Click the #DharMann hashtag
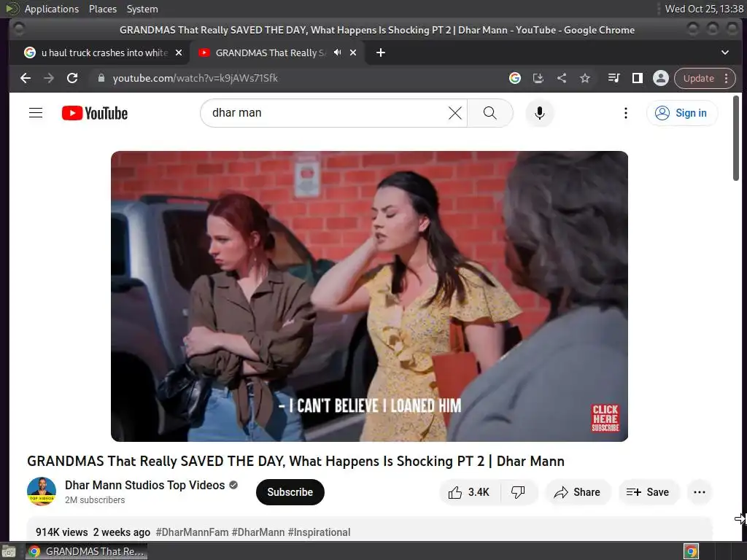Viewport: 747px width, 560px height. [258, 532]
